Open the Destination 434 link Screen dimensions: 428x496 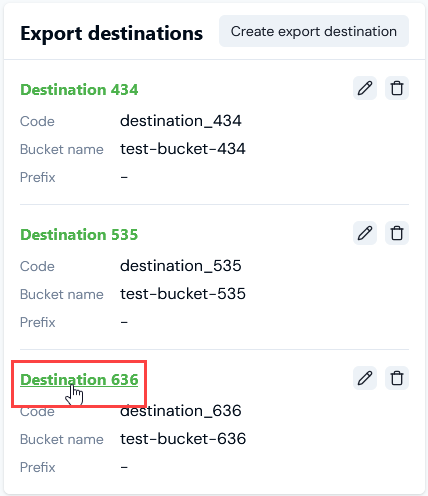(79, 90)
